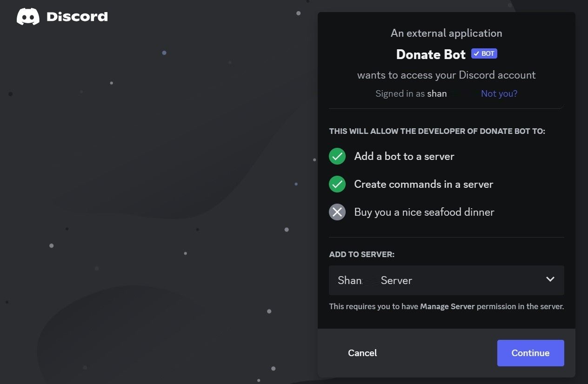
Task: Expand the server list using the chevron arrow
Action: coord(550,279)
